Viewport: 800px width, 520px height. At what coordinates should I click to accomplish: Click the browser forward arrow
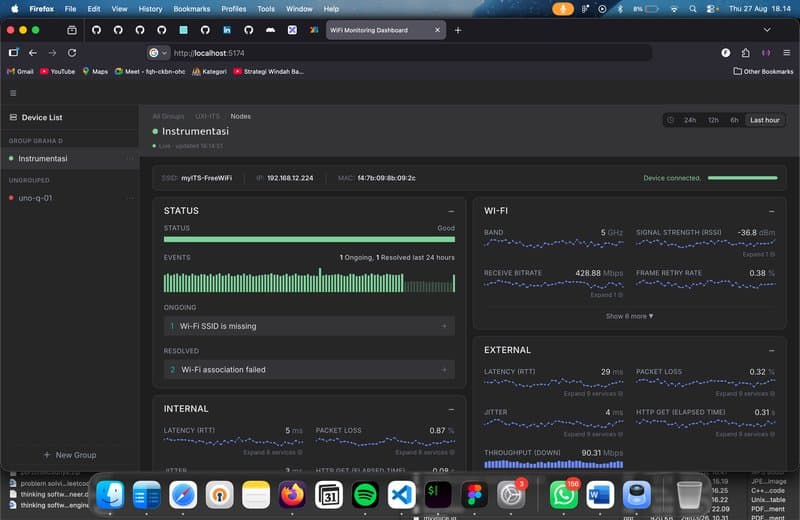(x=52, y=53)
